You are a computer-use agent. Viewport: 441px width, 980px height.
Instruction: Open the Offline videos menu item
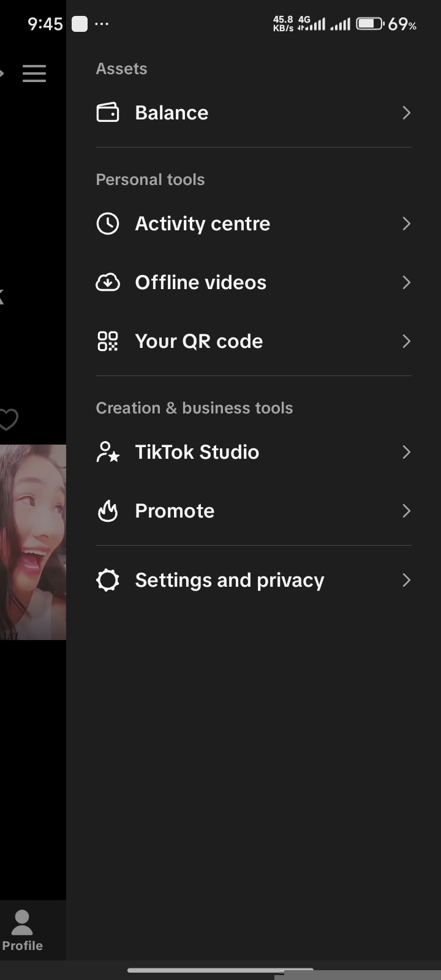coord(254,282)
